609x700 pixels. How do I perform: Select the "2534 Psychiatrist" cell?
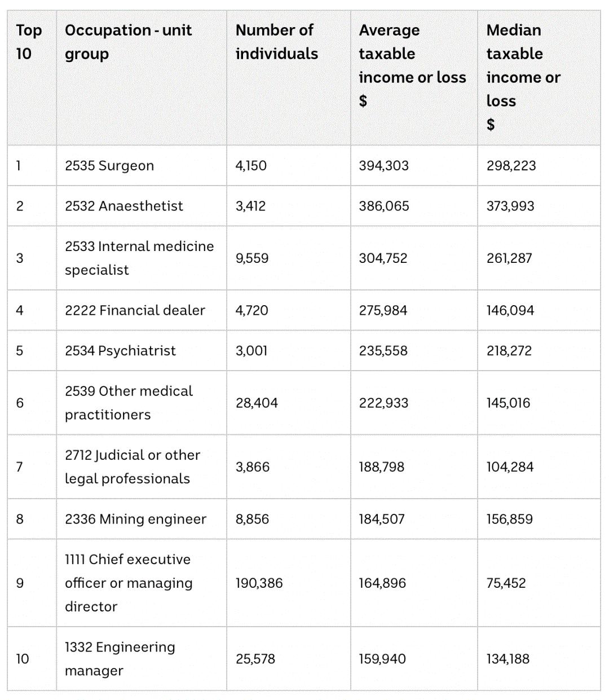120,351
